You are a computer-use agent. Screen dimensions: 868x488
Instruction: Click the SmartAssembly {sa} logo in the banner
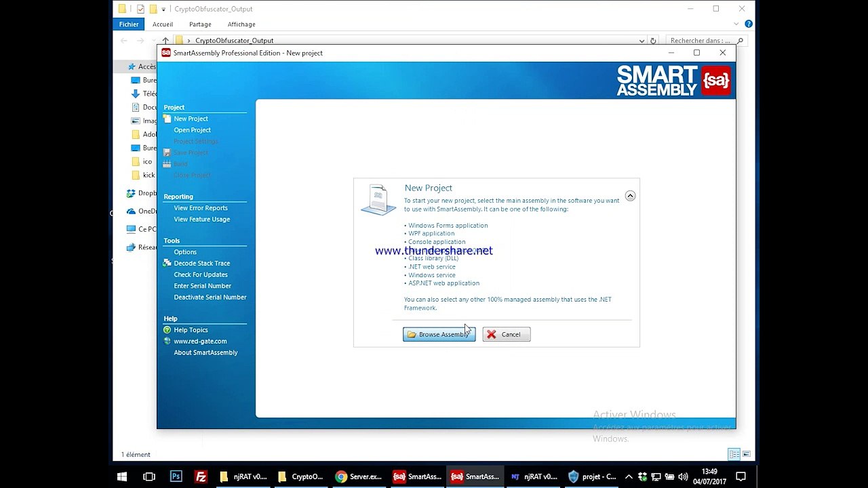pyautogui.click(x=716, y=81)
